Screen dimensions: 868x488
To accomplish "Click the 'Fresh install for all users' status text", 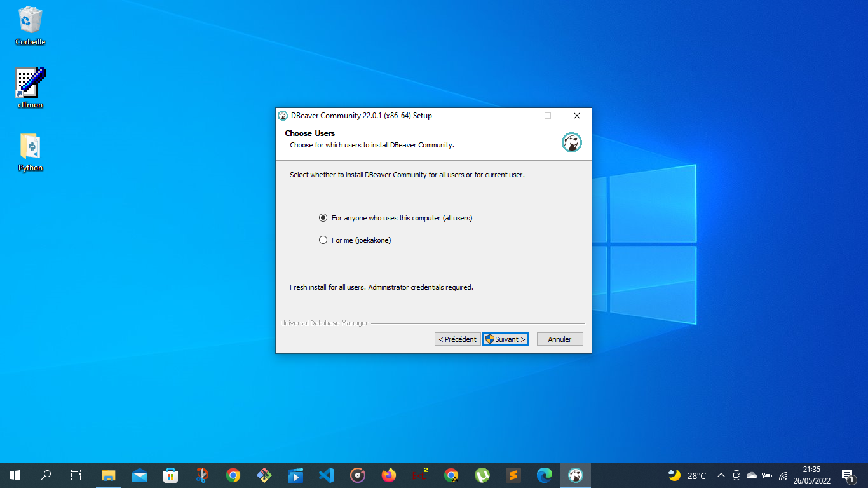I will pyautogui.click(x=381, y=287).
